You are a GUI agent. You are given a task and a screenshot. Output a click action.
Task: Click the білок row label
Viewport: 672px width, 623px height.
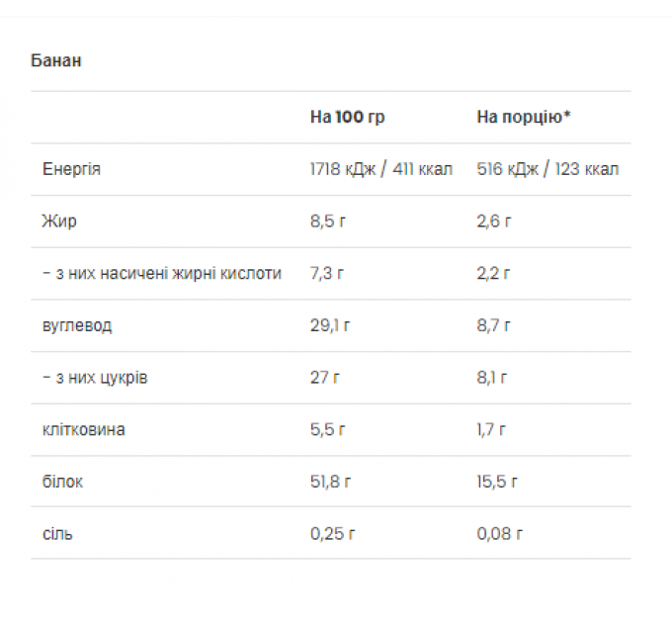coord(62,482)
